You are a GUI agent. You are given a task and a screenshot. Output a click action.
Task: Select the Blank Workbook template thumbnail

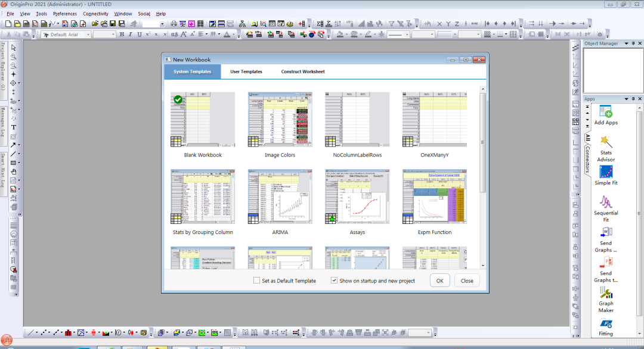click(203, 119)
